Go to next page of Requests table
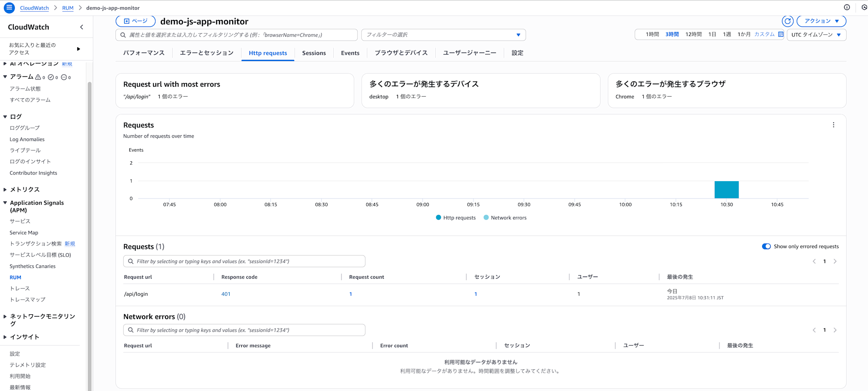 [x=835, y=261]
